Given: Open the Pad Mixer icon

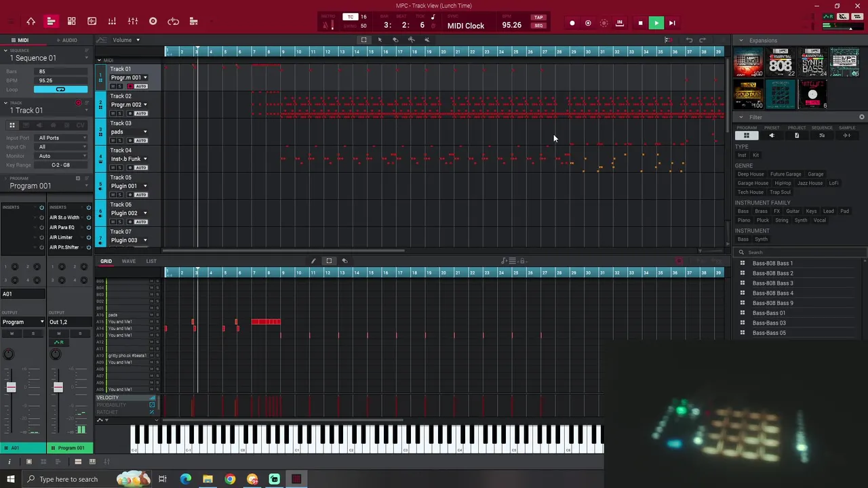Looking at the screenshot, I should click(112, 22).
